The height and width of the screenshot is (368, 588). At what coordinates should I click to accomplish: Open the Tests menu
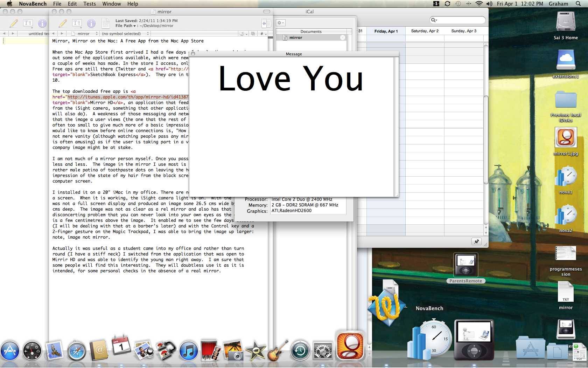(90, 4)
